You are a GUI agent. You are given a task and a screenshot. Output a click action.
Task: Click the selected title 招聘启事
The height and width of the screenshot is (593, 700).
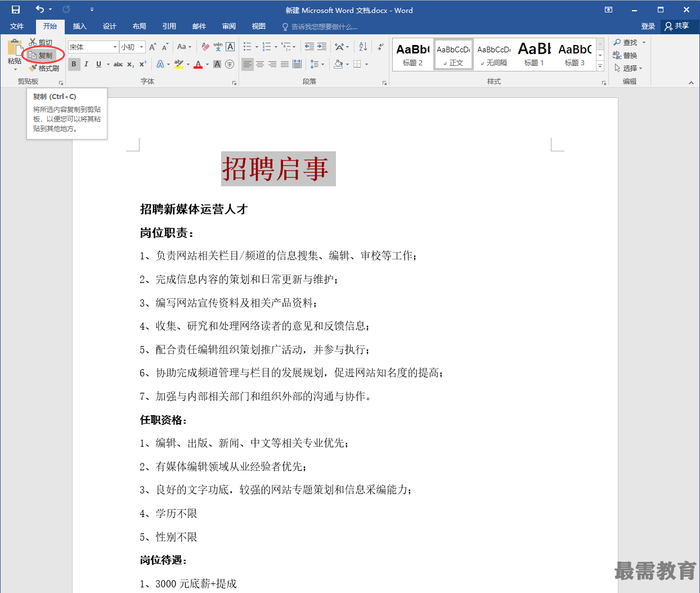tap(276, 169)
